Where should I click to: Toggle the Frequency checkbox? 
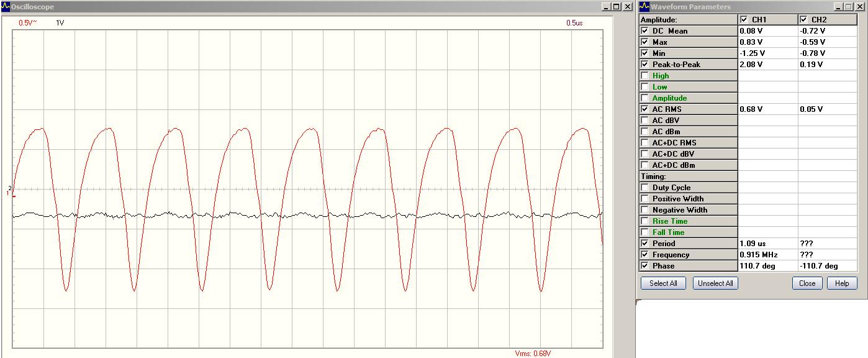point(644,254)
